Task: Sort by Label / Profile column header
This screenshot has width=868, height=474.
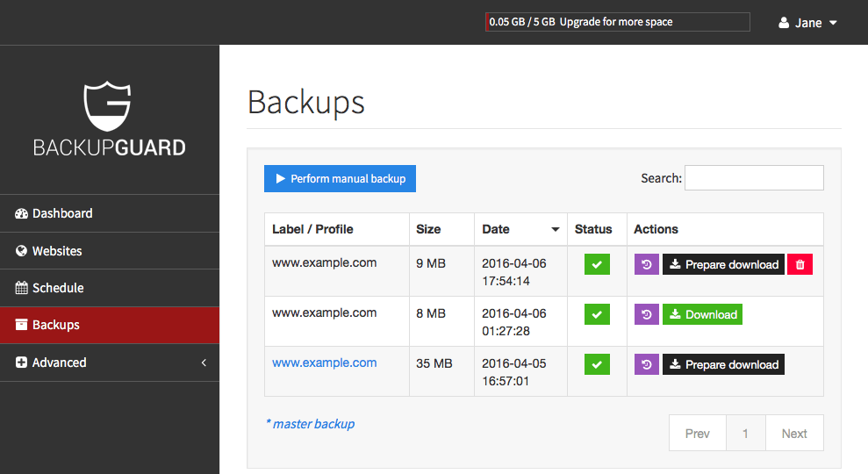Action: click(x=337, y=229)
